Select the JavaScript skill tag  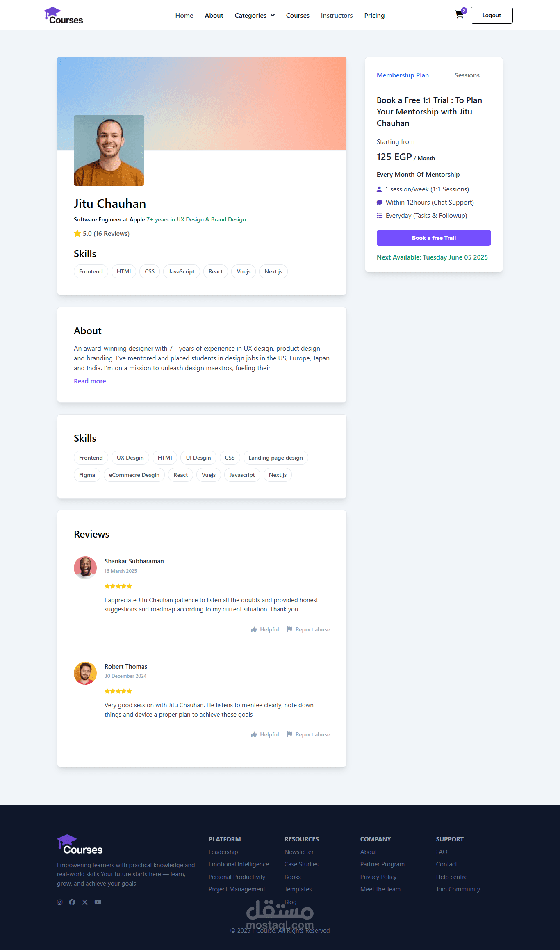tap(182, 271)
